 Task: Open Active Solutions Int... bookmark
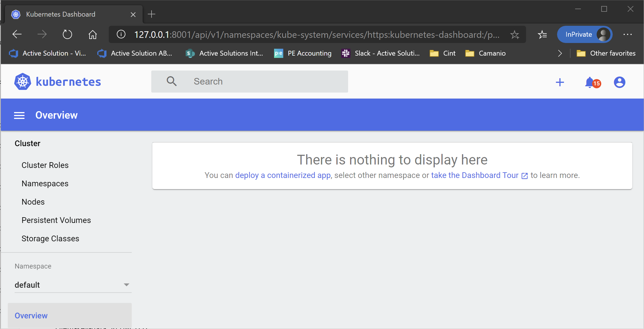(224, 53)
